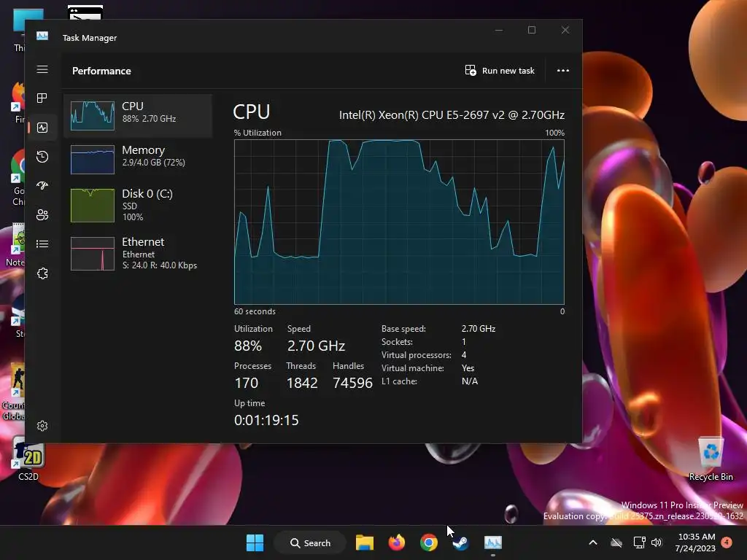
Task: Click the Performance page heading
Action: click(101, 71)
